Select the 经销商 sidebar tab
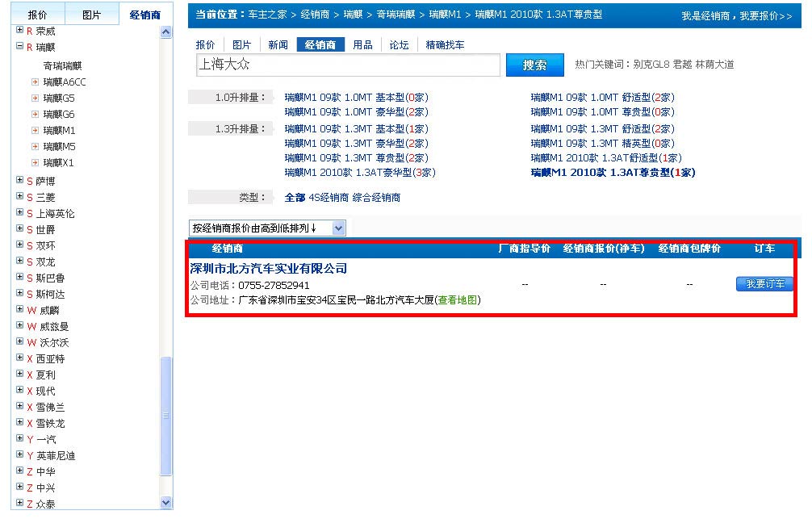812x519 pixels. [x=145, y=15]
